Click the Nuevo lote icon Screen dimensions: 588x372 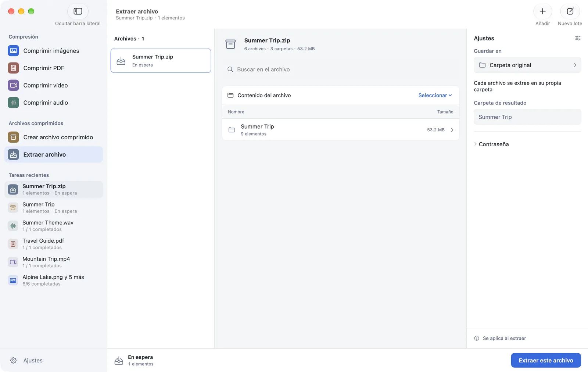(570, 11)
